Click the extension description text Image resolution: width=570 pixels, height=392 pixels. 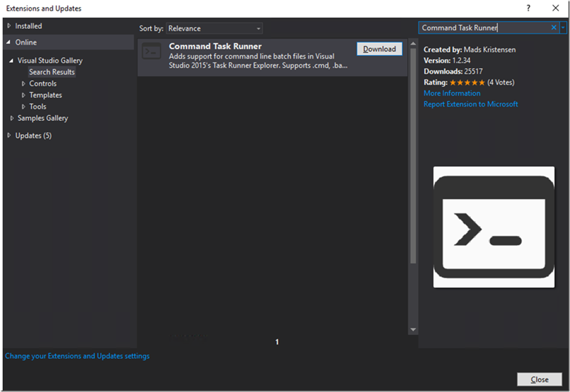[258, 61]
